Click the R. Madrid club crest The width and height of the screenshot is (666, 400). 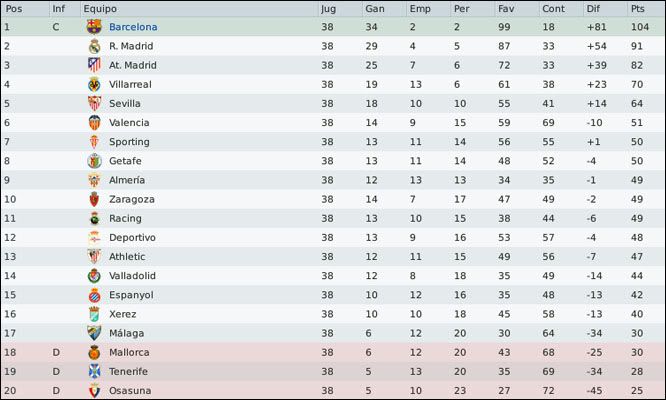pyautogui.click(x=94, y=46)
